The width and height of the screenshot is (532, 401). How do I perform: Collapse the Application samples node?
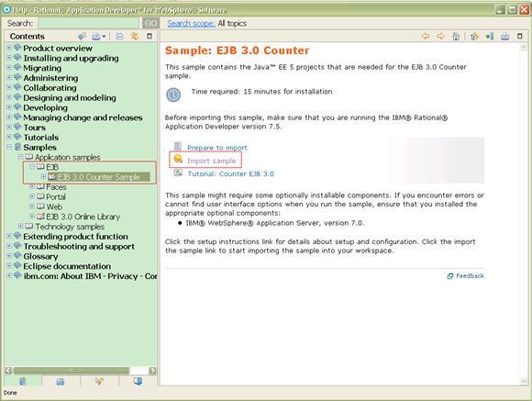[x=20, y=157]
